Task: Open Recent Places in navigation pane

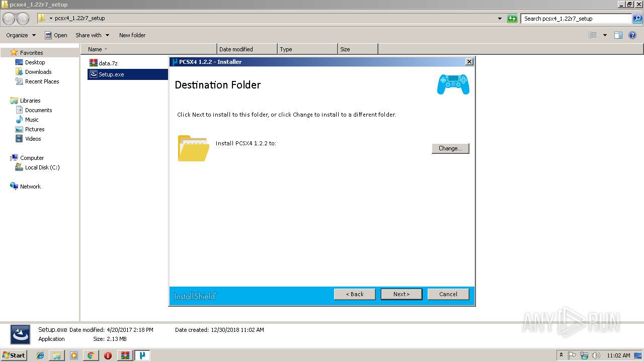Action: pos(42,81)
